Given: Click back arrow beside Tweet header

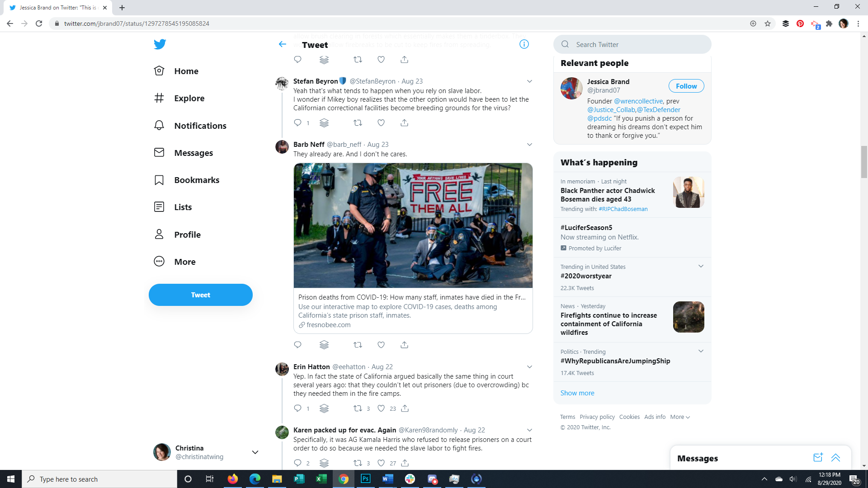Looking at the screenshot, I should (x=283, y=44).
